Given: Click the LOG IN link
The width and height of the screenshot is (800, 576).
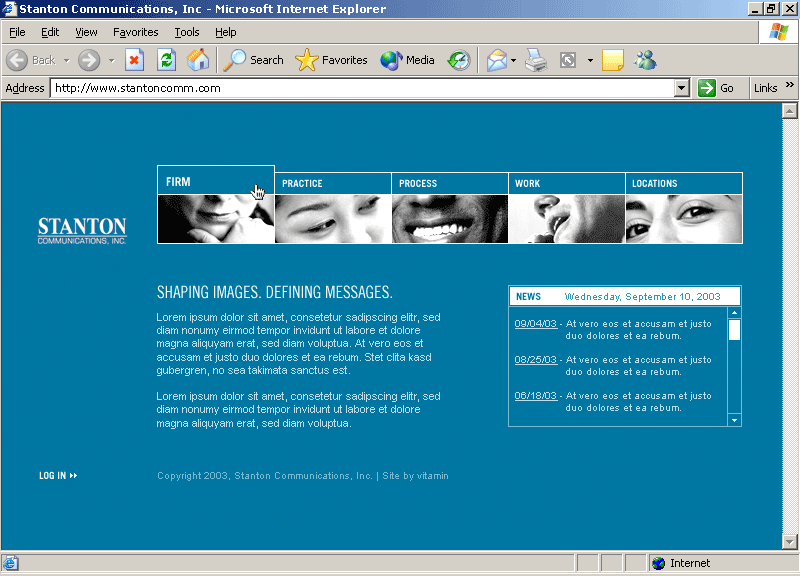Looking at the screenshot, I should coord(58,476).
